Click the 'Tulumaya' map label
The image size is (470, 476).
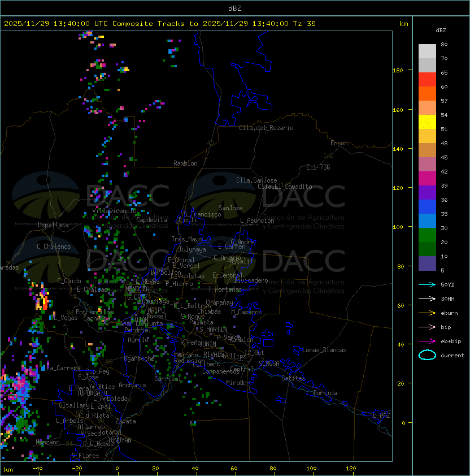click(193, 249)
